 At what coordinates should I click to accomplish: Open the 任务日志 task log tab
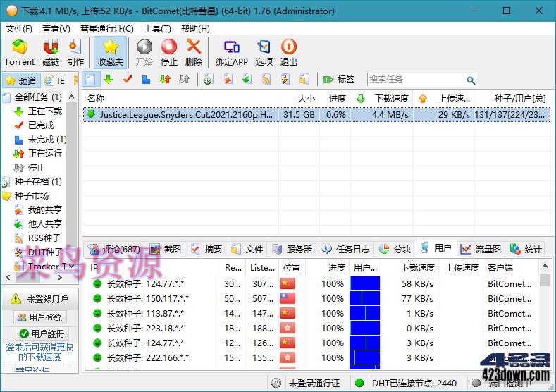[346, 250]
